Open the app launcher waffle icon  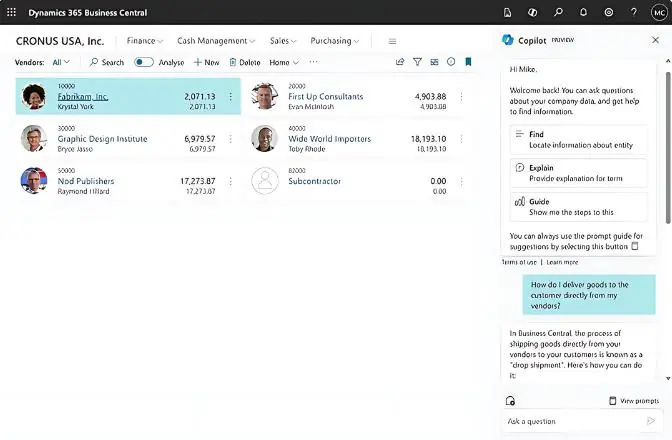tap(12, 12)
